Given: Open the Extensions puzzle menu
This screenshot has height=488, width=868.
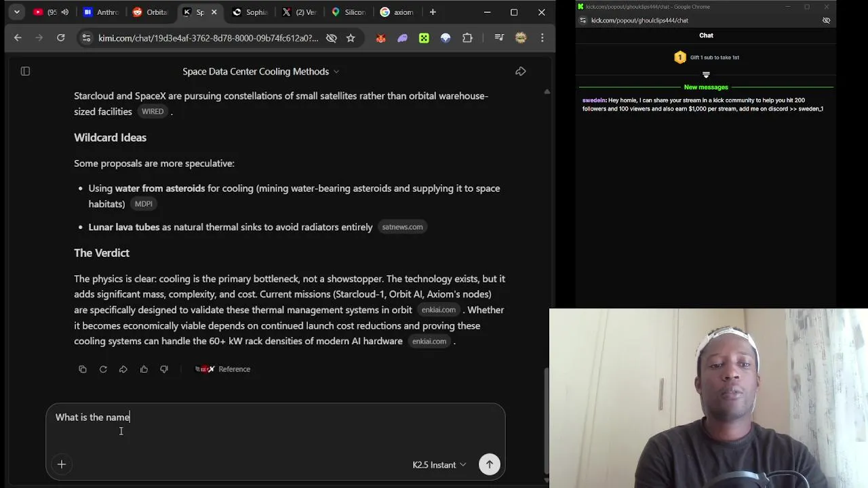Looking at the screenshot, I should pos(467,38).
